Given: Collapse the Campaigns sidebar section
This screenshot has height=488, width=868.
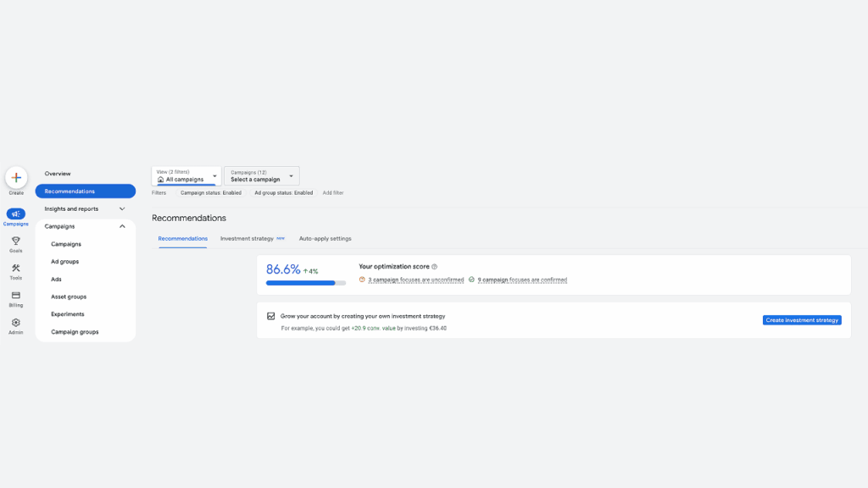Looking at the screenshot, I should [122, 226].
